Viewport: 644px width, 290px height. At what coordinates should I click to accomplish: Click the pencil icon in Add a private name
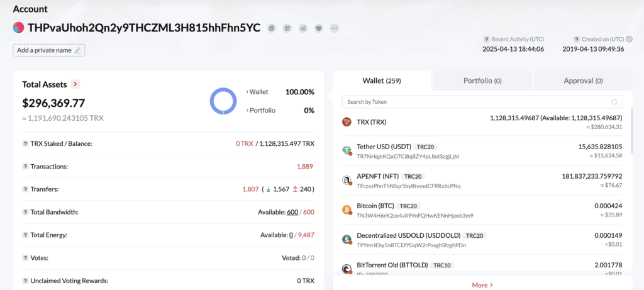(x=77, y=50)
